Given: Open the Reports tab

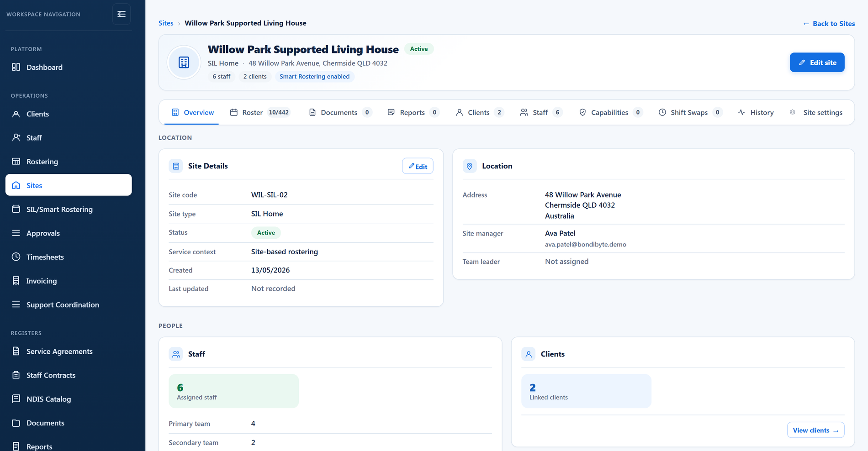Looking at the screenshot, I should [413, 112].
